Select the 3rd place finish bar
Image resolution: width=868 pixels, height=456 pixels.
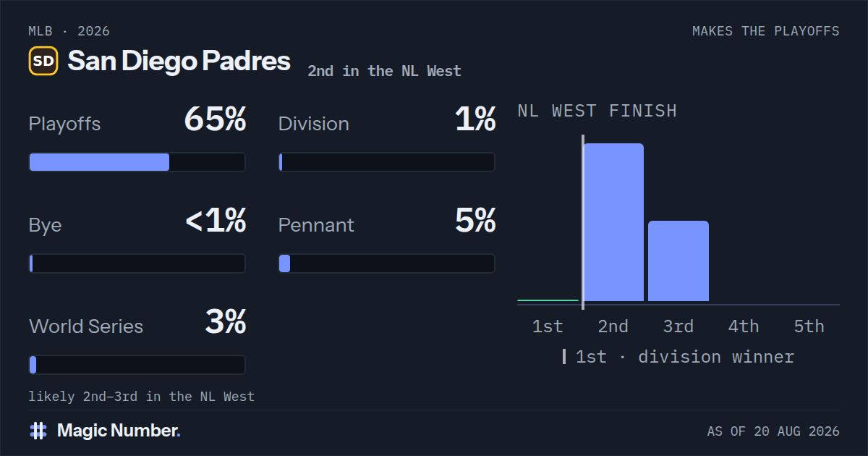coord(678,261)
